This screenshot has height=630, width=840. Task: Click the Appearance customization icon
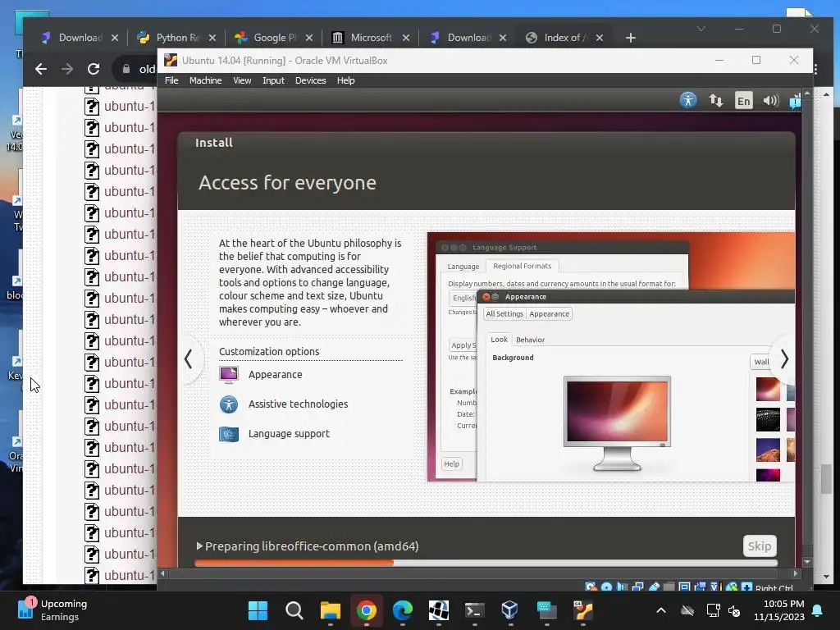click(229, 374)
